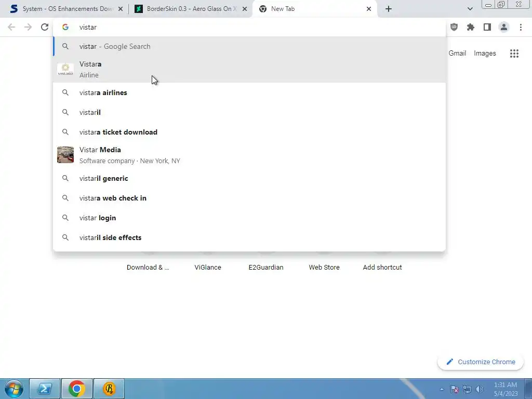Toggle the side panel icon
Image resolution: width=532 pixels, height=399 pixels.
487,27
